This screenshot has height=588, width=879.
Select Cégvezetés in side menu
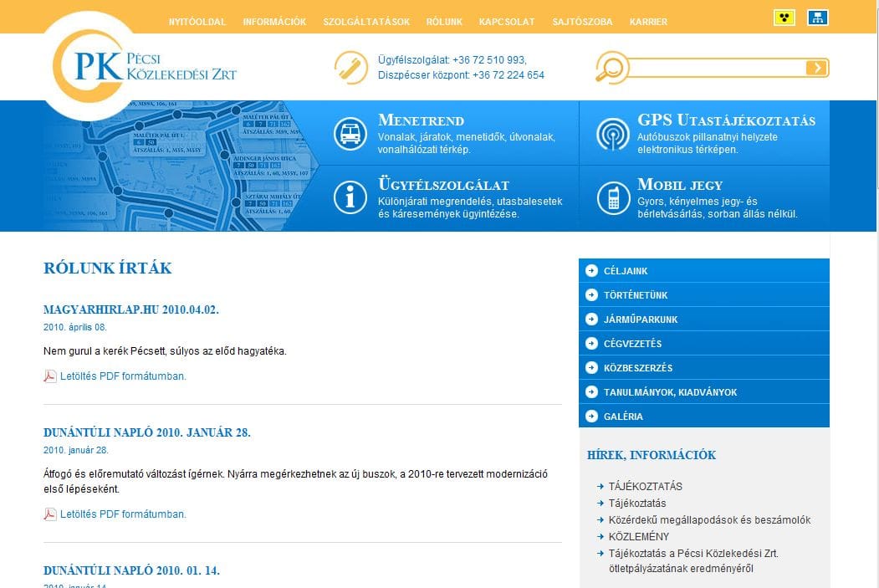(x=704, y=343)
